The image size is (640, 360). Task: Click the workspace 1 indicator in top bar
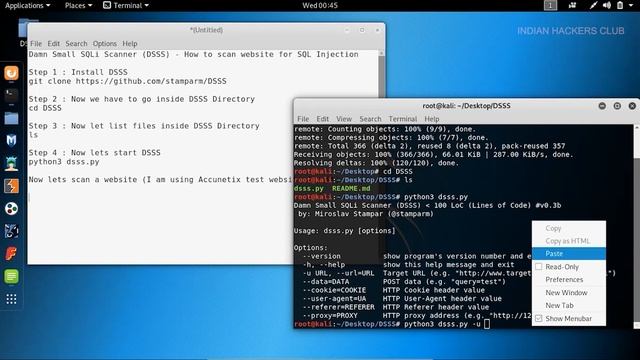tap(550, 5)
